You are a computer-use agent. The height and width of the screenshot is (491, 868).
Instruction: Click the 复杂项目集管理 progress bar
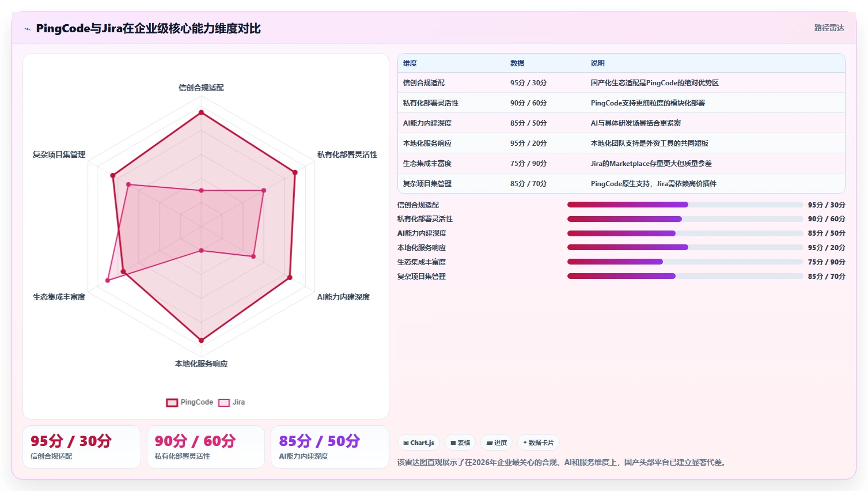click(685, 276)
